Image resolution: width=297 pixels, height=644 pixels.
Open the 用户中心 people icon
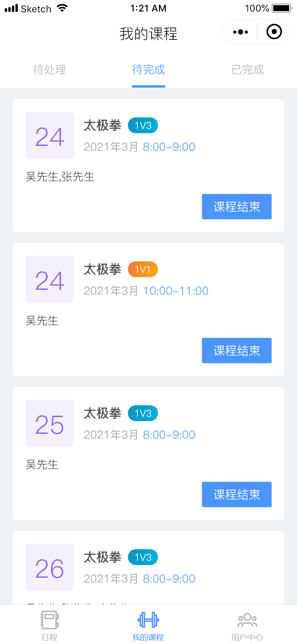pos(247,620)
